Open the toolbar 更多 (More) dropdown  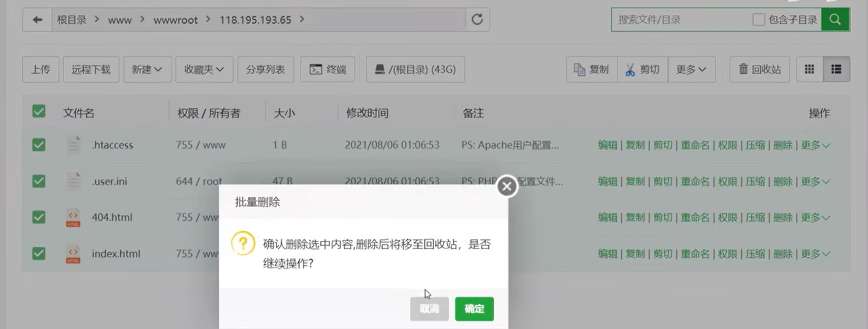pyautogui.click(x=691, y=69)
